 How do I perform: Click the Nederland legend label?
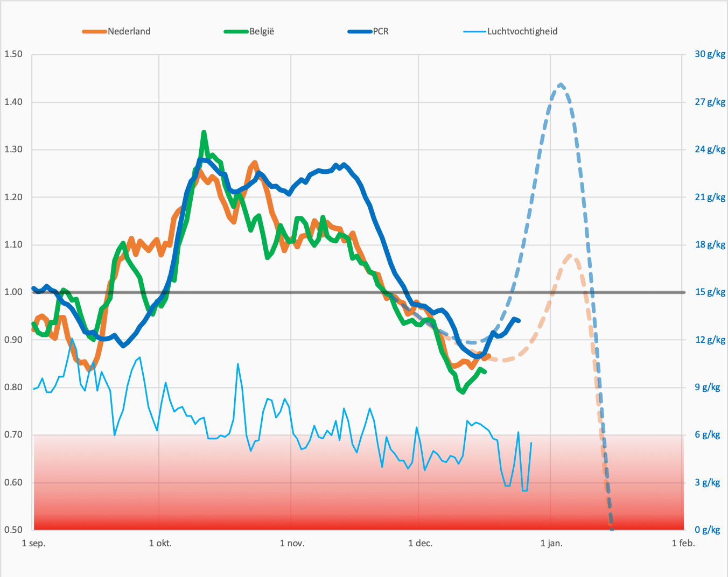(129, 31)
